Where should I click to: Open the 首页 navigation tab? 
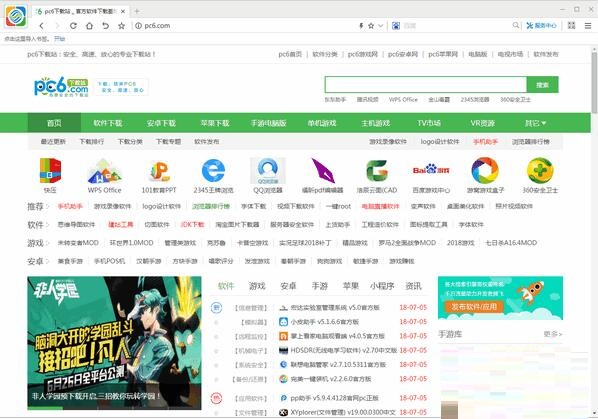click(54, 123)
